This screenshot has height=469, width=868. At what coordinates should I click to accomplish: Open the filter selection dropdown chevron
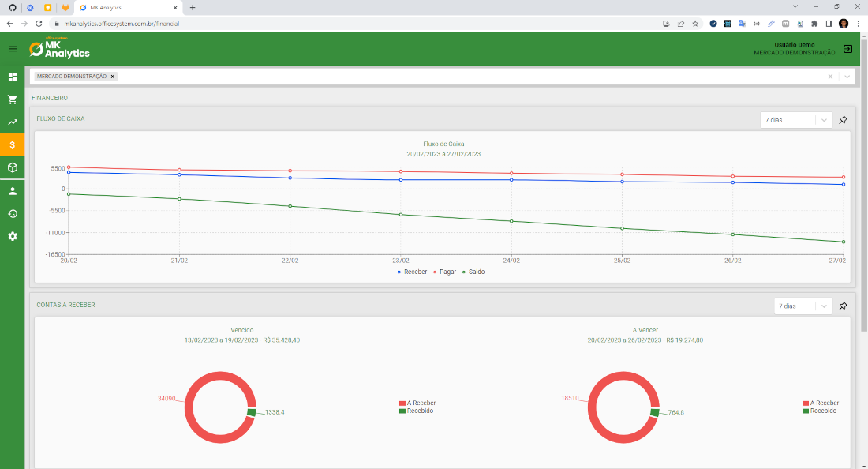[846, 77]
